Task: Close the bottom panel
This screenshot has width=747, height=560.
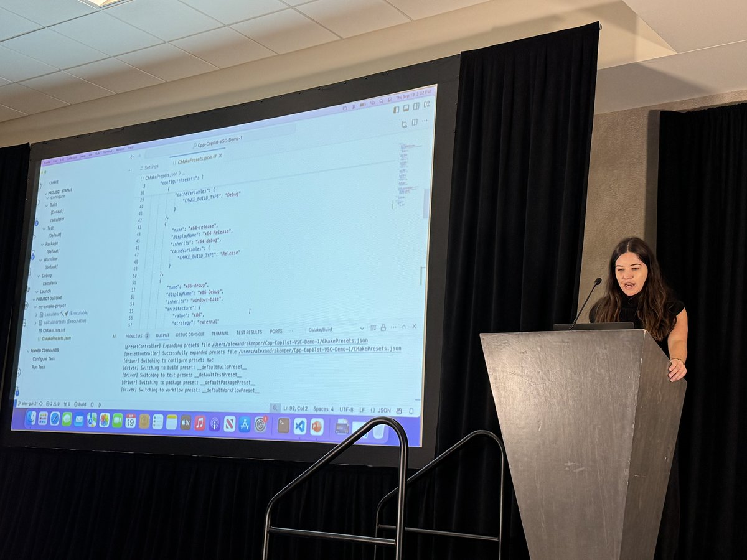Action: tap(414, 326)
